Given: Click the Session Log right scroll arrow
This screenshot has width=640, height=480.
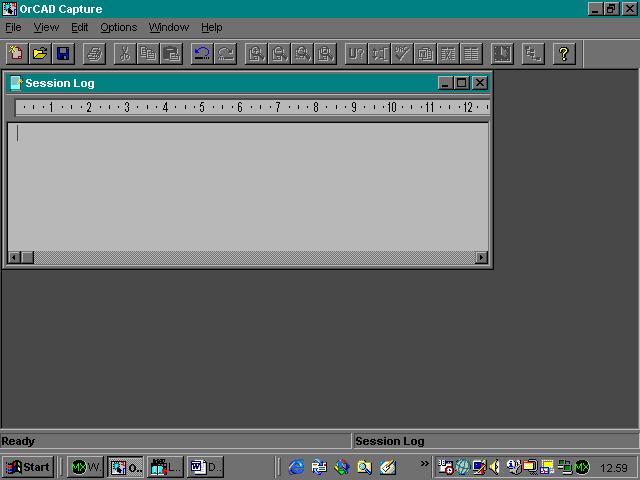Looking at the screenshot, I should (481, 258).
